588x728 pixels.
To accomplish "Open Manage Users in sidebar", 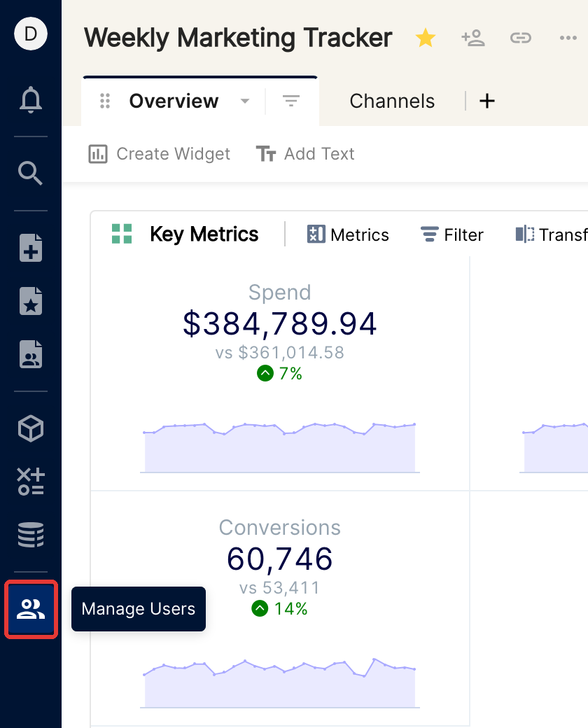I will tap(31, 609).
